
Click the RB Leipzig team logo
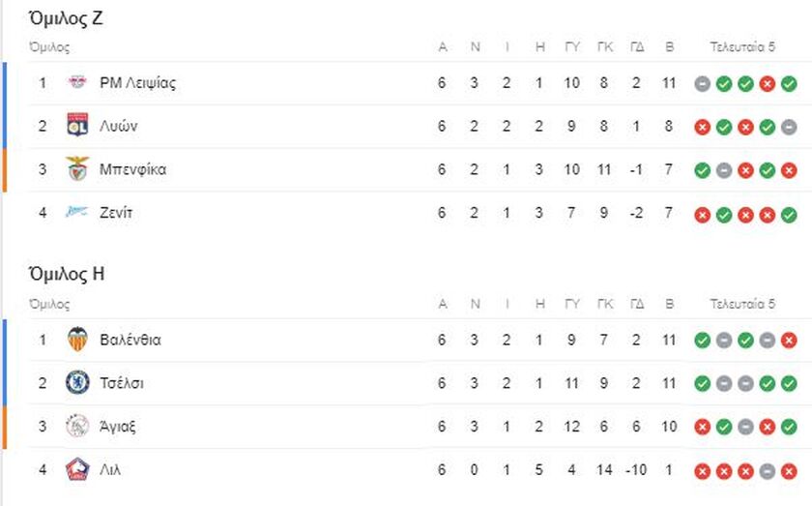coord(77,82)
